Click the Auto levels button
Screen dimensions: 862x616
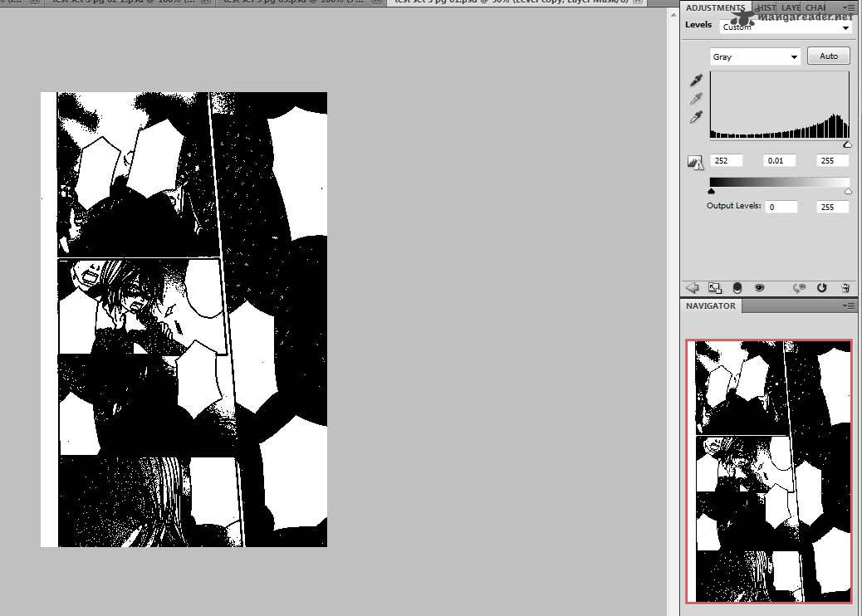coord(829,56)
